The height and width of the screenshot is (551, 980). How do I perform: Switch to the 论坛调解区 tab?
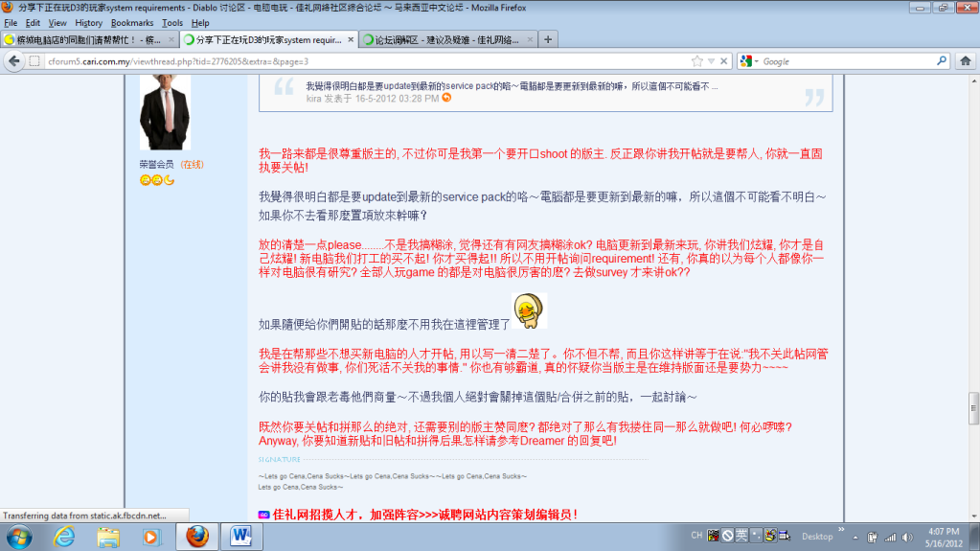pos(447,39)
